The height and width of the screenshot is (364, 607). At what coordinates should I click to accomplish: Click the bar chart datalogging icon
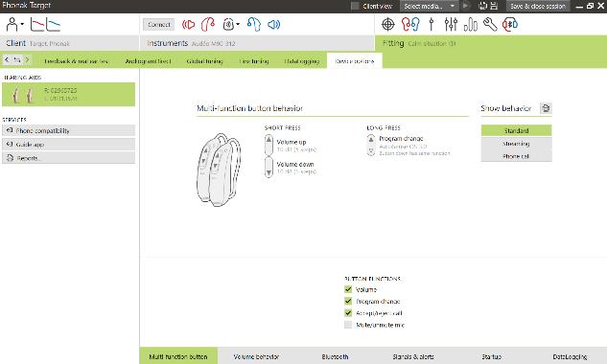[x=470, y=24]
